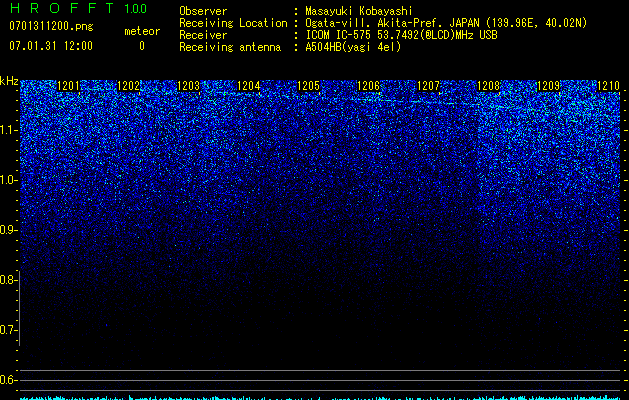Select the Ogata-vill. Akita-Pref. JAPAN location text

pyautogui.click(x=446, y=23)
